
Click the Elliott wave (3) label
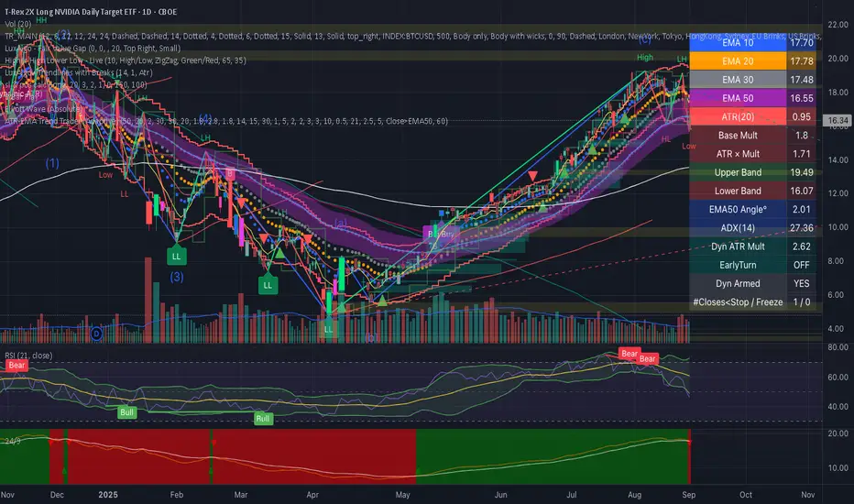click(177, 277)
